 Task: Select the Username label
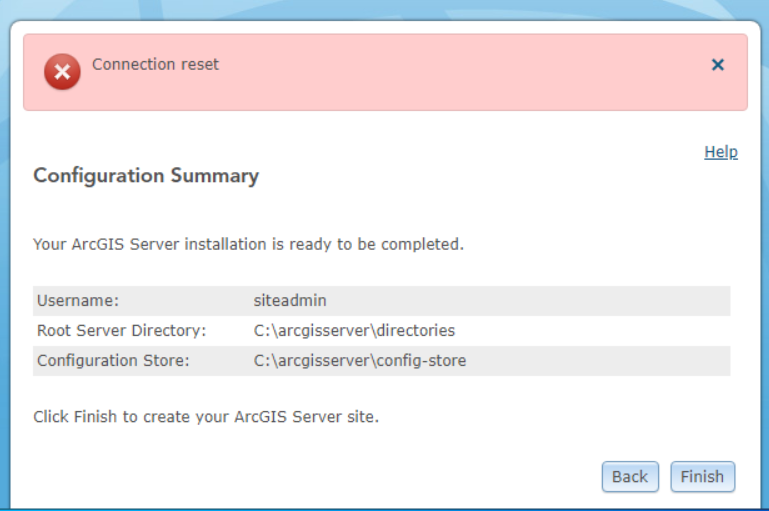tap(78, 300)
